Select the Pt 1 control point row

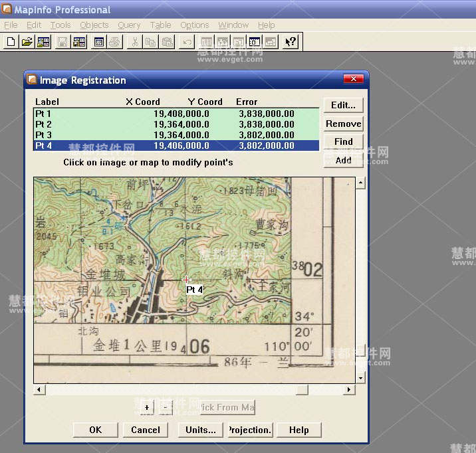tap(176, 114)
